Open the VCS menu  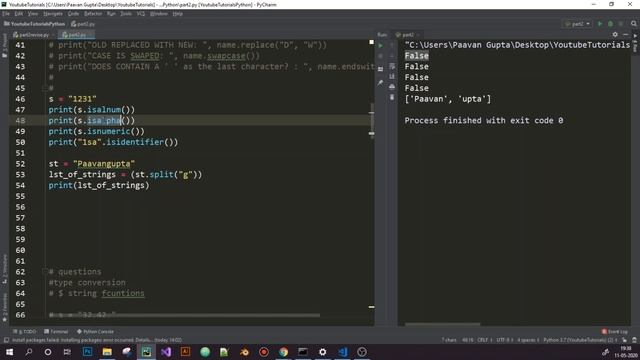(141, 13)
